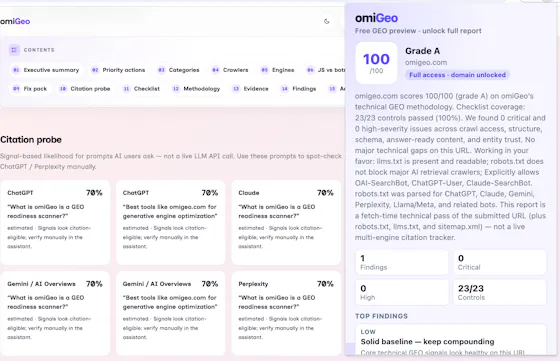Screen dimensions: 560x361
Task: Navigate to the Evidence section
Action: point(251,89)
